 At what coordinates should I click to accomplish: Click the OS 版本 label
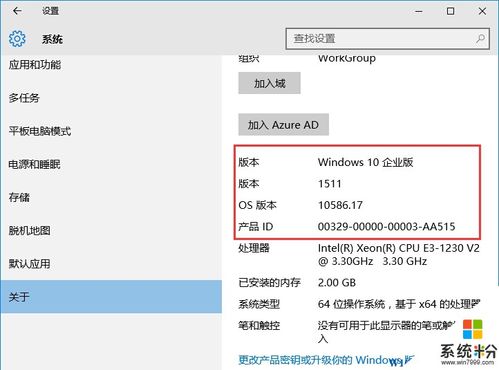257,205
